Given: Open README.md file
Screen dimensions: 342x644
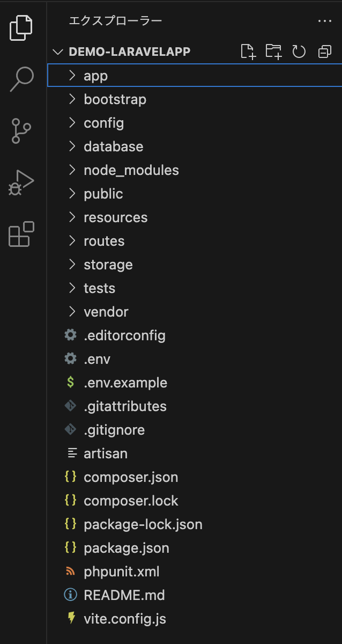Looking at the screenshot, I should [124, 595].
